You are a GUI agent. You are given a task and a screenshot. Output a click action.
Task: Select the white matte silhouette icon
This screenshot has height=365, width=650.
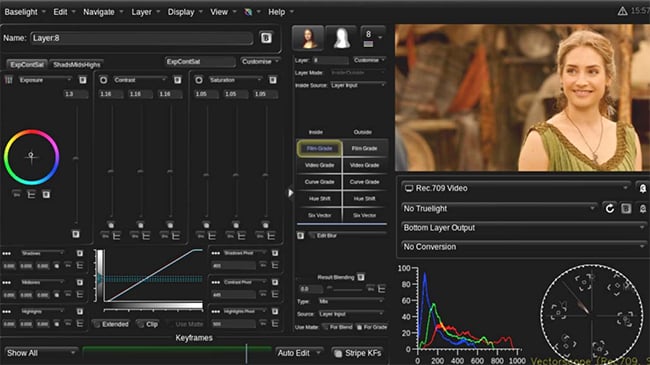[341, 38]
